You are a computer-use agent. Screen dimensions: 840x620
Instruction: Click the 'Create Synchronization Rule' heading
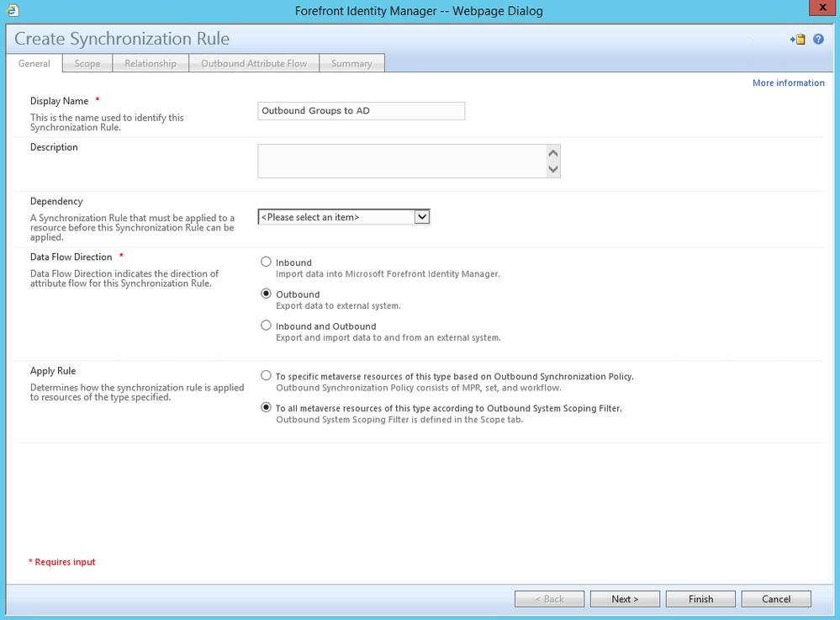122,39
